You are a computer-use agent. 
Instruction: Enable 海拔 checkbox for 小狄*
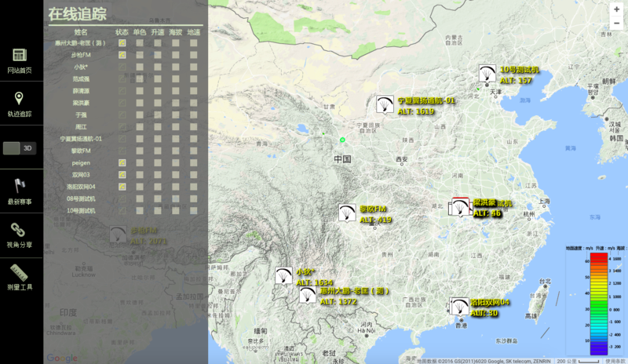(175, 67)
